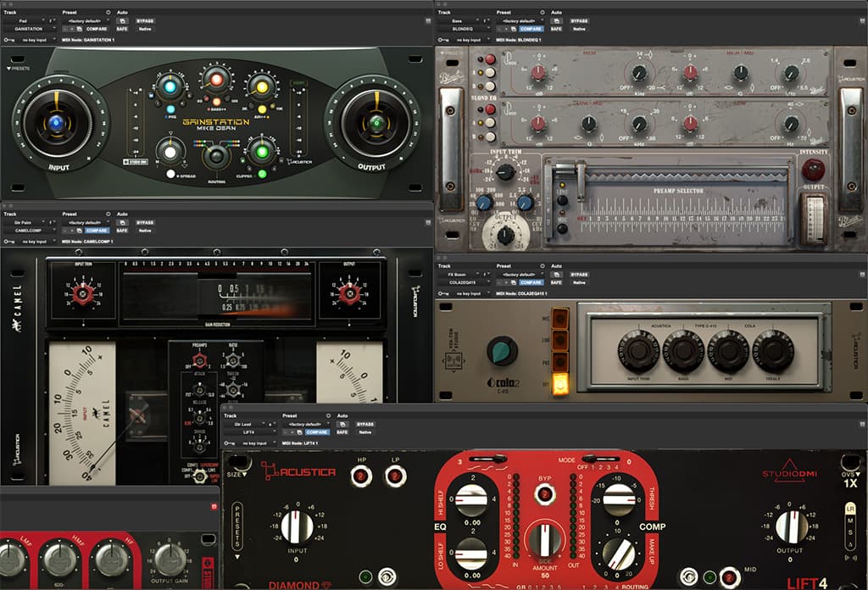The image size is (868, 590).
Task: Click the GAINSTATION large OUTPUT knob
Action: (x=376, y=123)
